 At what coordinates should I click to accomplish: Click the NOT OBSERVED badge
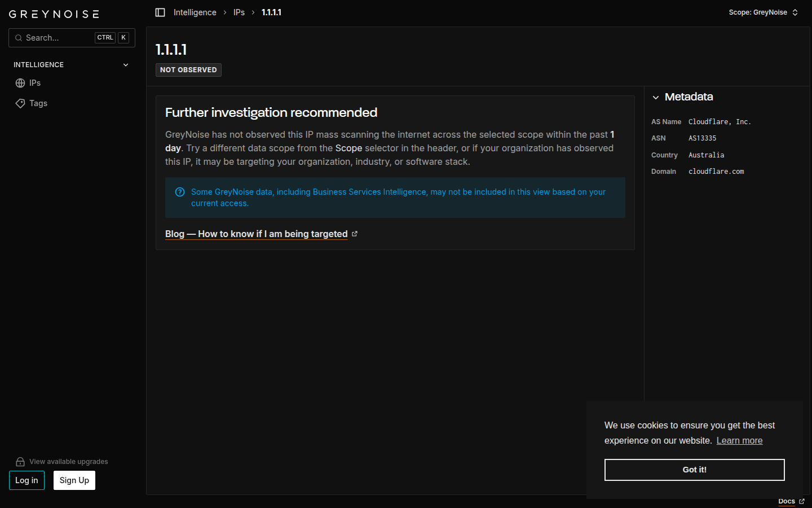point(188,70)
